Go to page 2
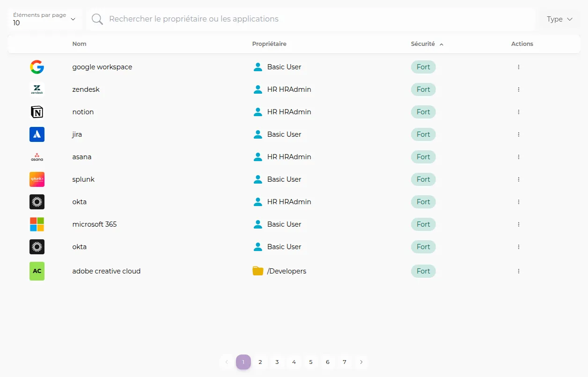The width and height of the screenshot is (588, 377). (x=260, y=362)
